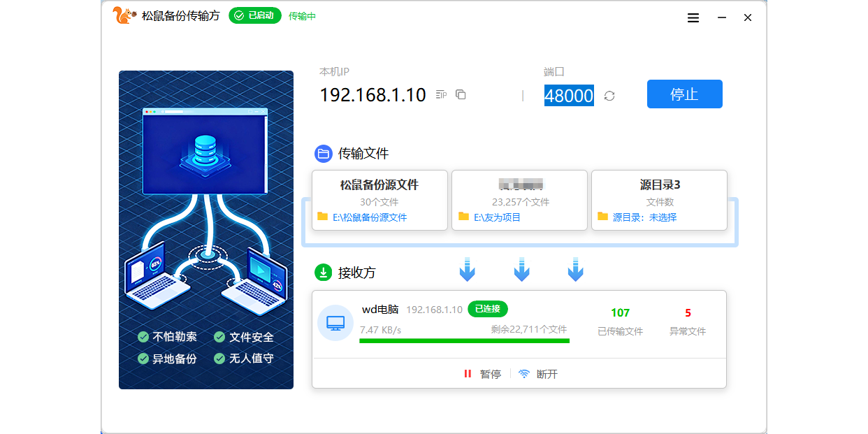The image size is (868, 434).
Task: Click the green transfer progress bar
Action: 464,341
